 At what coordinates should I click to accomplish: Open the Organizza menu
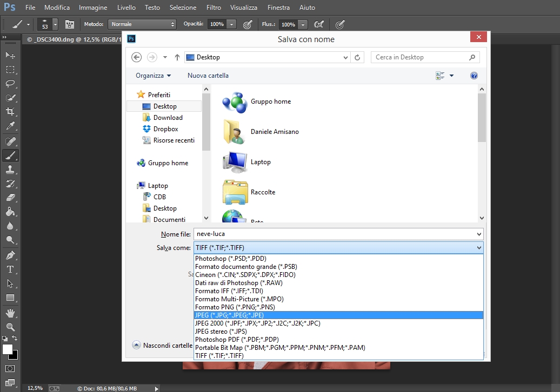coord(153,76)
